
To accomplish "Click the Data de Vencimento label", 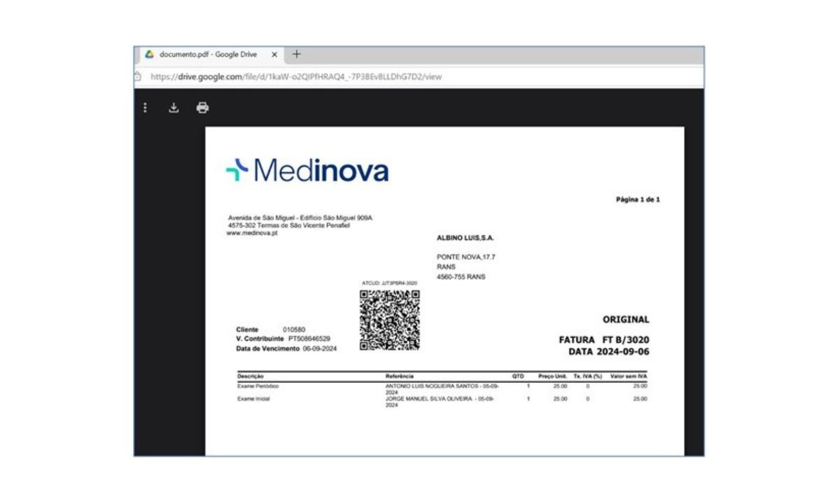I will tap(268, 348).
